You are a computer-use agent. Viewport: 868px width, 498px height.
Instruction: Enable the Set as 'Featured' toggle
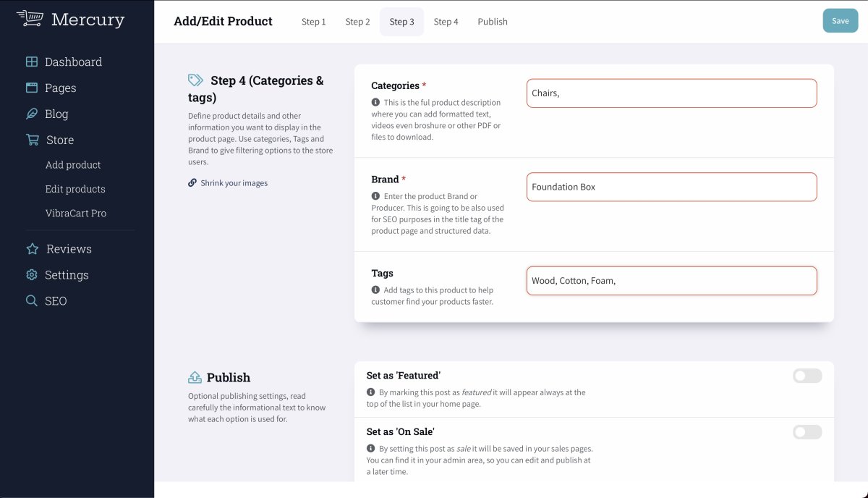click(807, 376)
